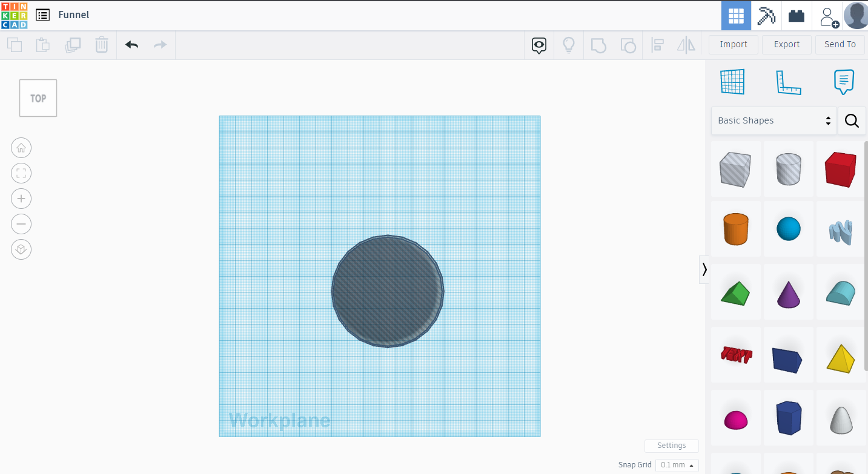Open the Snap Grid 0.1 mm dropdown
Viewport: 868px width, 474px height.
pos(677,465)
